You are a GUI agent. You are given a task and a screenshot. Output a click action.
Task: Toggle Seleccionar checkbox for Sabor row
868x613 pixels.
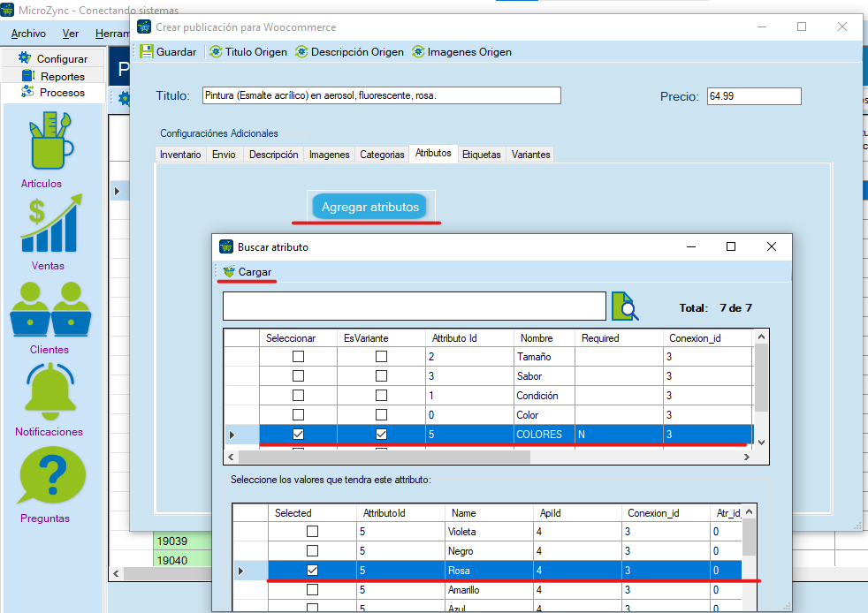click(299, 375)
